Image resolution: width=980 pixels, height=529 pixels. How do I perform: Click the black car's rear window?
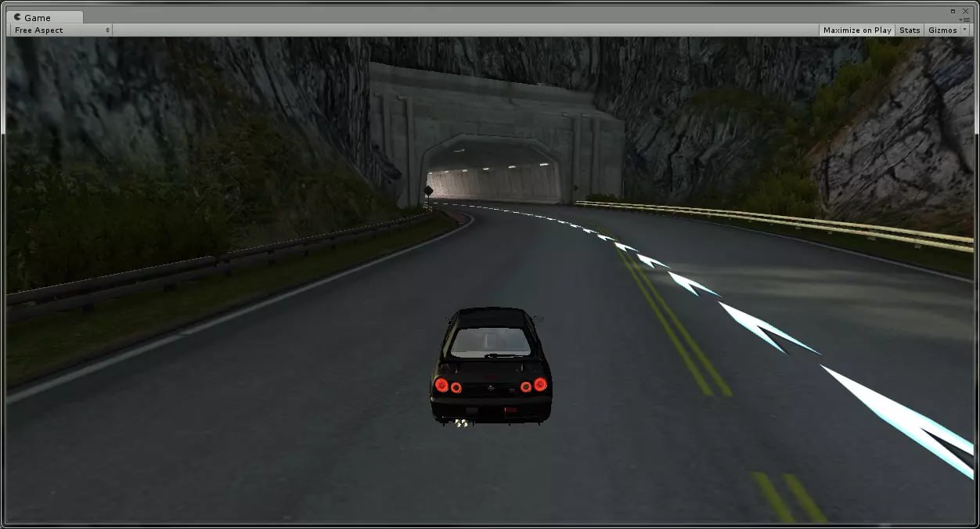point(491,341)
